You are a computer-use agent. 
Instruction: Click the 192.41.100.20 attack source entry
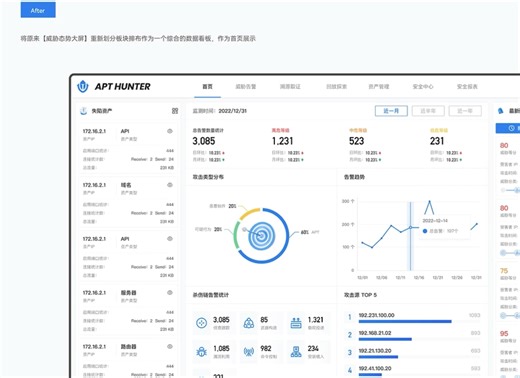[x=375, y=368]
